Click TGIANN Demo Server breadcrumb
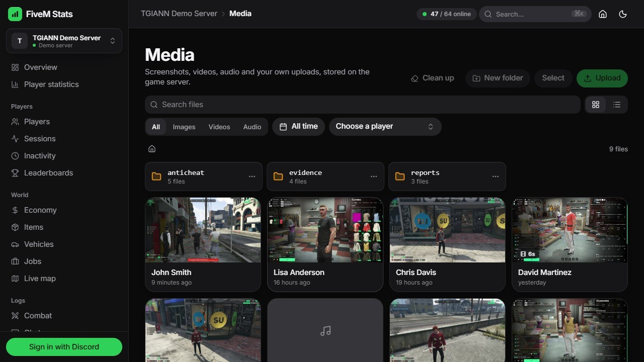 point(179,14)
